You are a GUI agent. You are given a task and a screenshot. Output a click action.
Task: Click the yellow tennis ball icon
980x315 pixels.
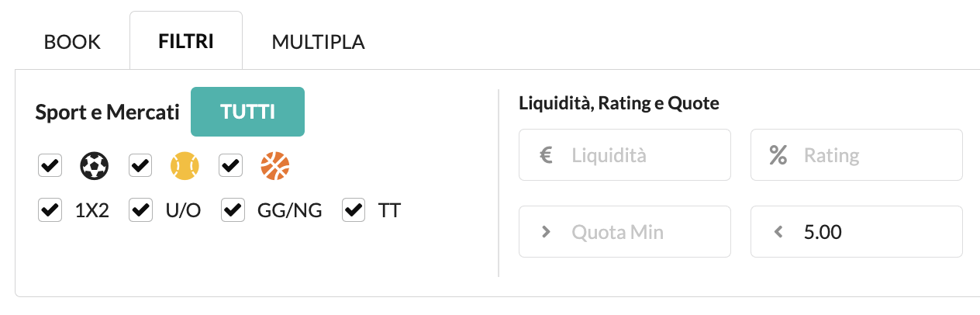(185, 165)
